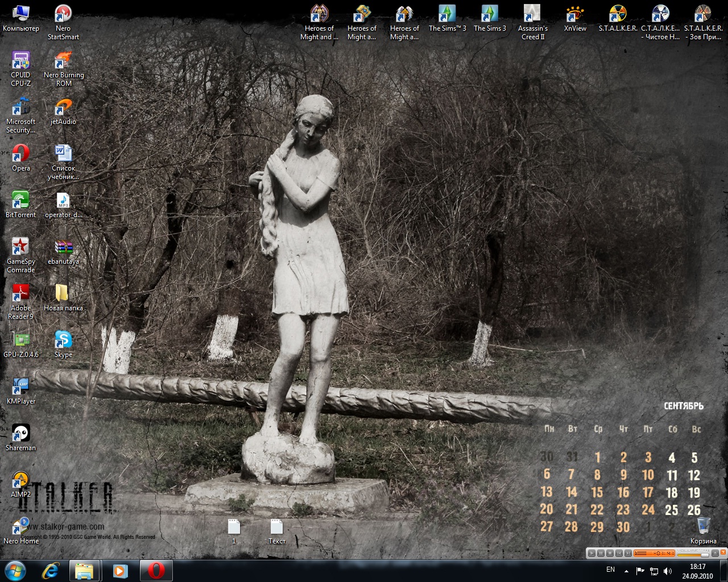This screenshot has width=728, height=582.
Task: Open Action Center flag icon
Action: click(640, 571)
